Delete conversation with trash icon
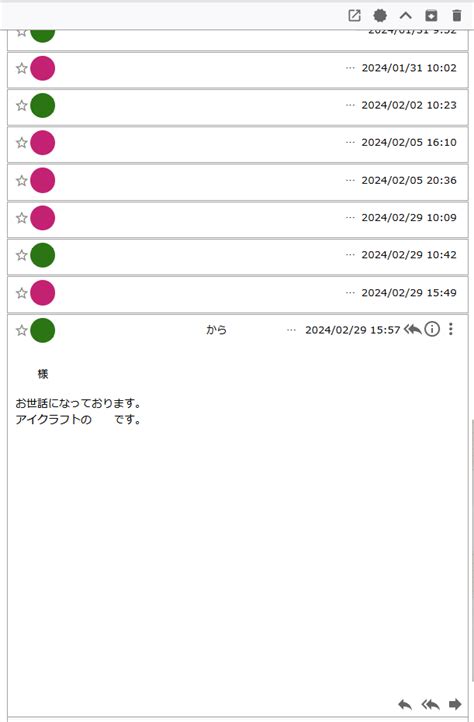 click(457, 16)
